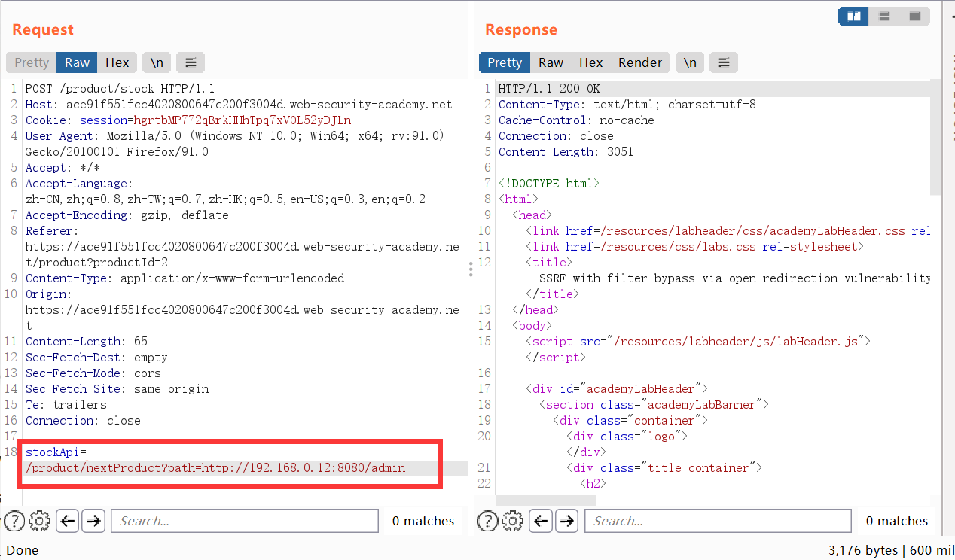Click the section class="academyLabBanner" line
Viewport: 955px width, 560px height.
click(x=653, y=405)
